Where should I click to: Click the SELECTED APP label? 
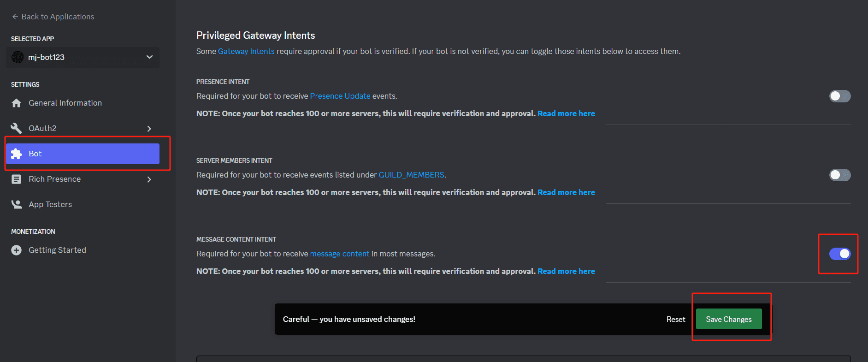[x=32, y=39]
